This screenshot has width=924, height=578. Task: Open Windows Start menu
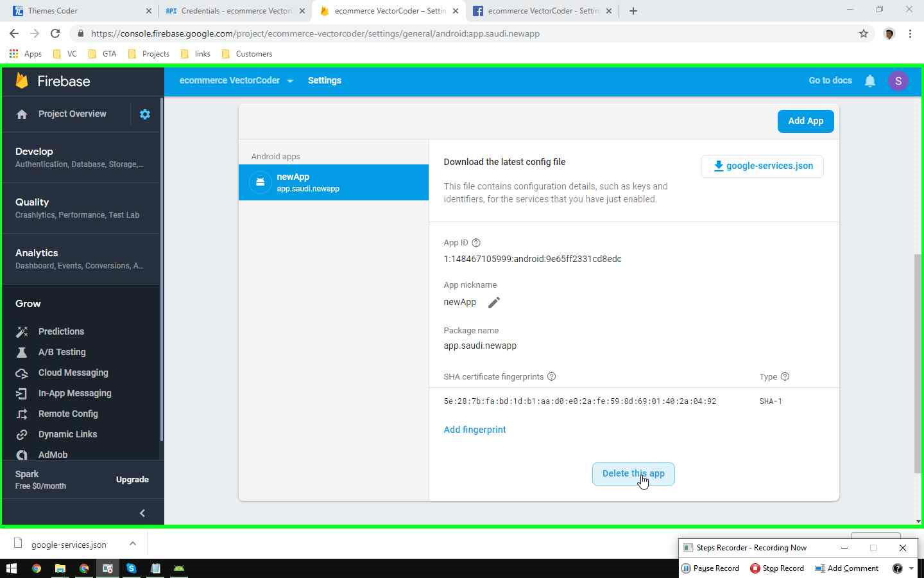click(11, 568)
